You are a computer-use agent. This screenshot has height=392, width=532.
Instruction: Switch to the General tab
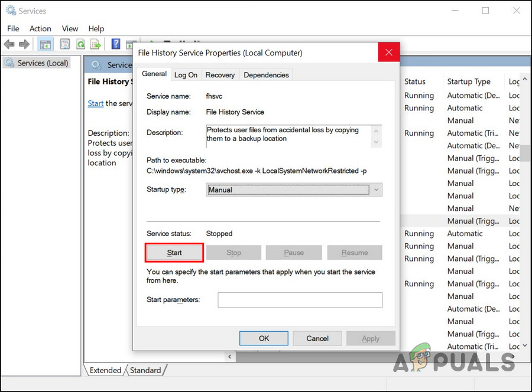tap(154, 74)
